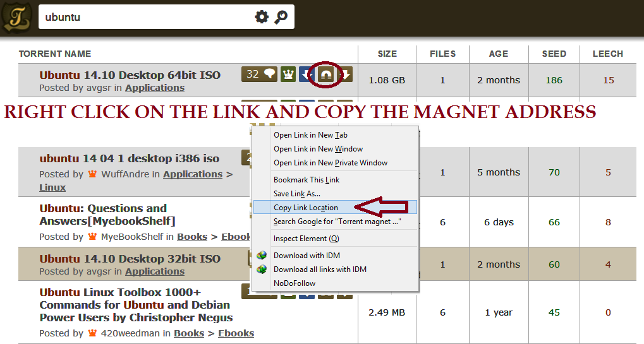644x344 pixels.
Task: Sort by SIZE column header
Action: tap(387, 54)
